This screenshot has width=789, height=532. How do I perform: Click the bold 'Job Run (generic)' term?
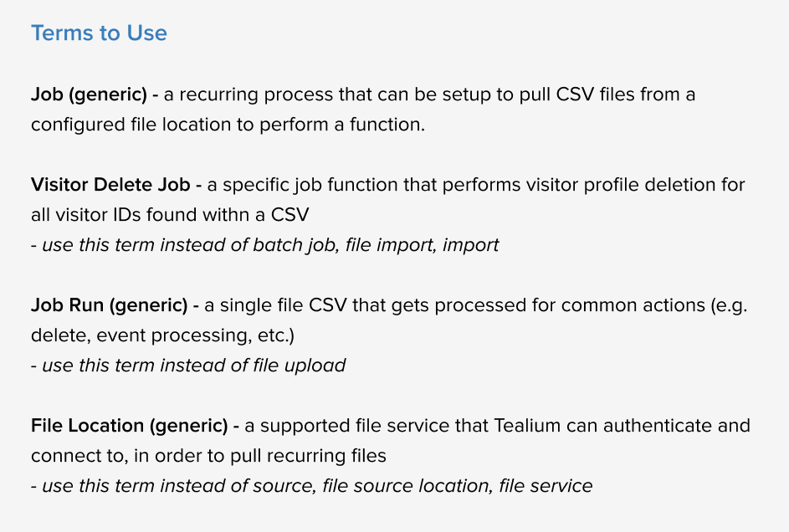point(110,304)
